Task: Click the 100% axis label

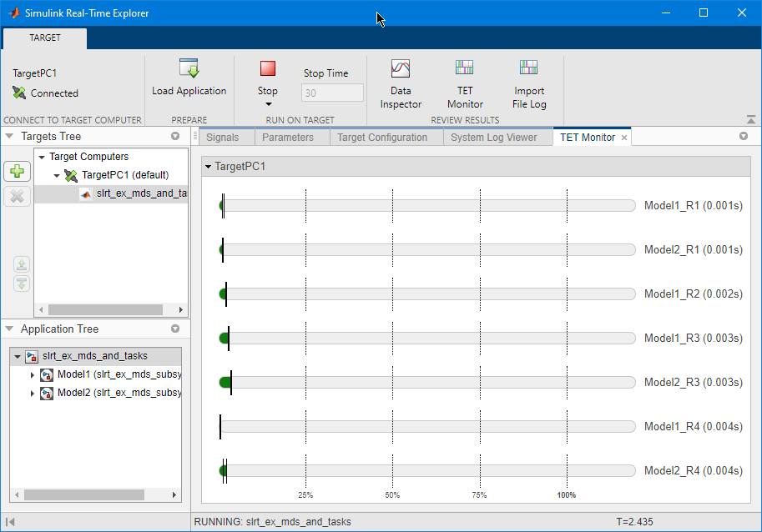Action: (567, 495)
